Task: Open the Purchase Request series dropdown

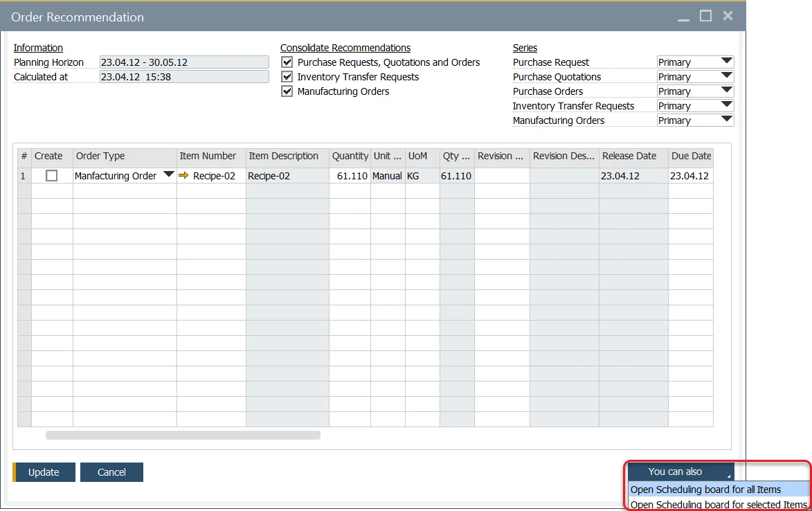Action: tap(725, 62)
